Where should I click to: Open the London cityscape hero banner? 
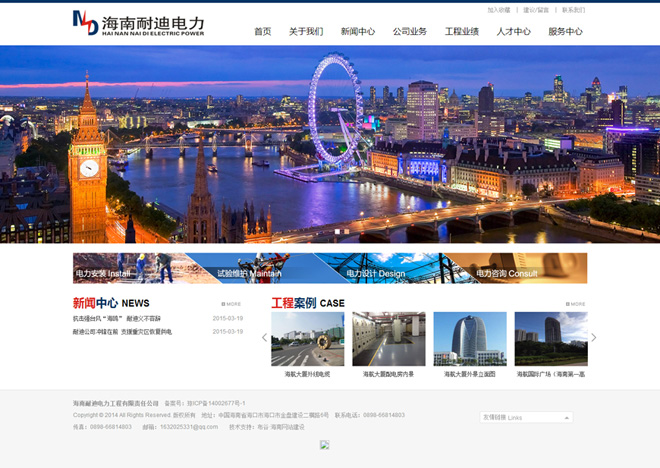coord(330,144)
